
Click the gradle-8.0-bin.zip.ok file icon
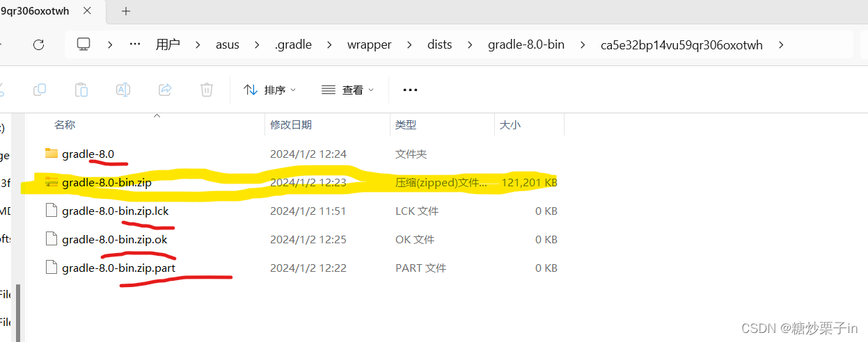51,239
